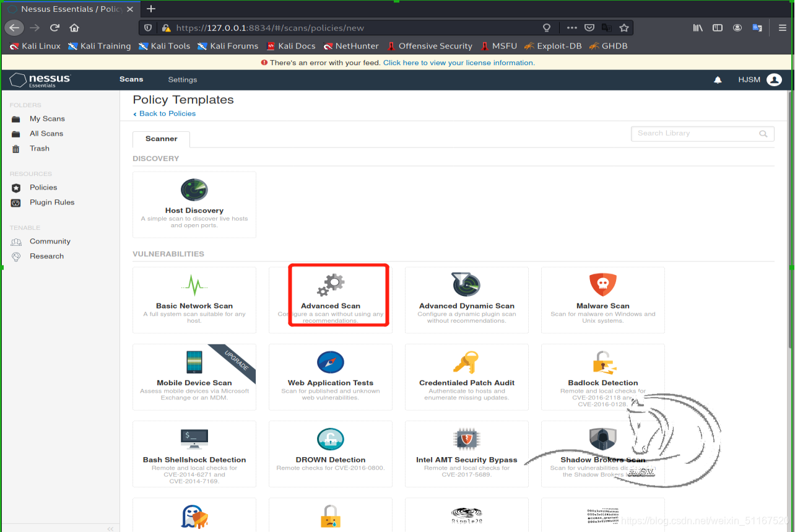Go to Plugin Rules in sidebar
The height and width of the screenshot is (532, 795).
(x=52, y=202)
